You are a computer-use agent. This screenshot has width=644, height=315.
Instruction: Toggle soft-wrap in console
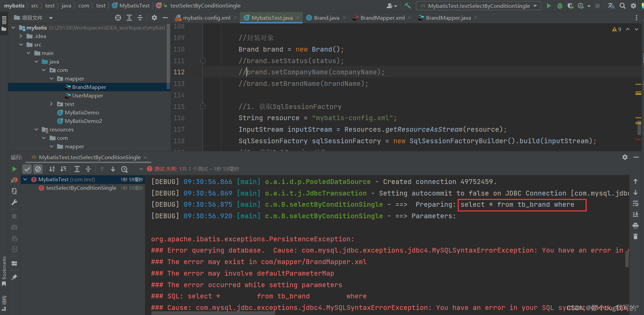(636, 204)
